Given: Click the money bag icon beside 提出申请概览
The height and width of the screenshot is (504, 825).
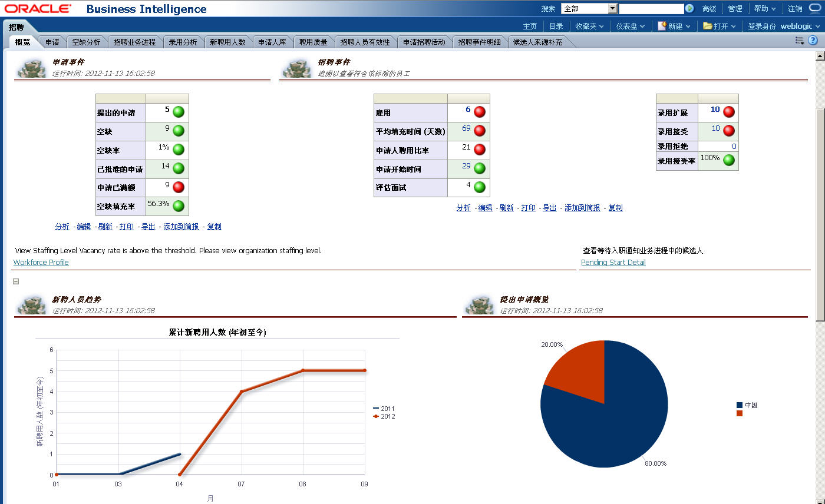Looking at the screenshot, I should [x=480, y=304].
